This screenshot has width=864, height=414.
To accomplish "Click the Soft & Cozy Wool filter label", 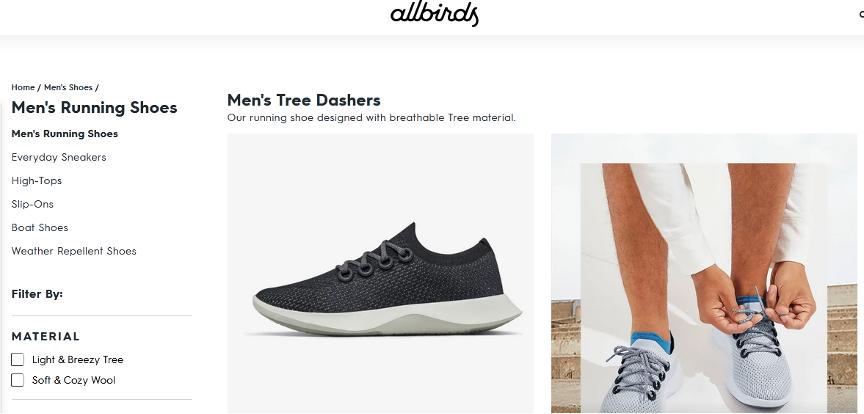I will pyautogui.click(x=74, y=380).
